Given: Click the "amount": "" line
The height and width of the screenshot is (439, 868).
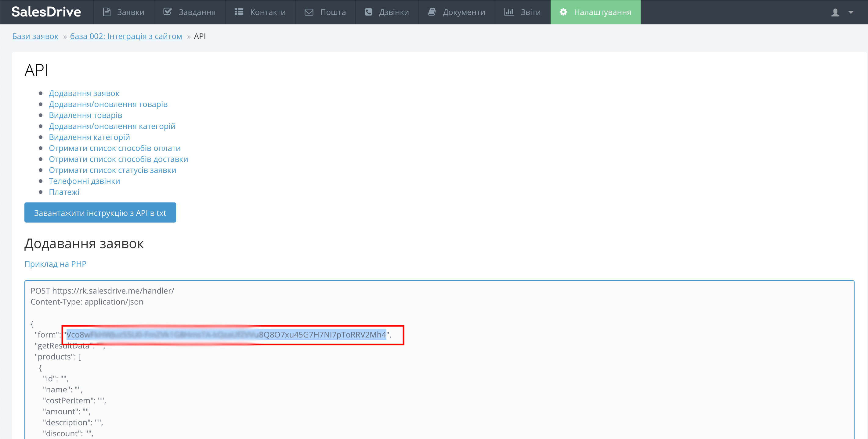Looking at the screenshot, I should (67, 412).
